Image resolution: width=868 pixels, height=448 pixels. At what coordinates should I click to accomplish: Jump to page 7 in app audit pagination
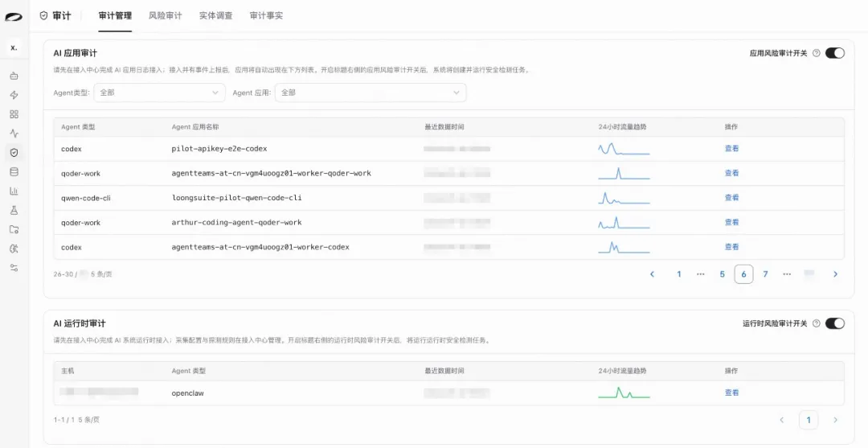coord(765,274)
